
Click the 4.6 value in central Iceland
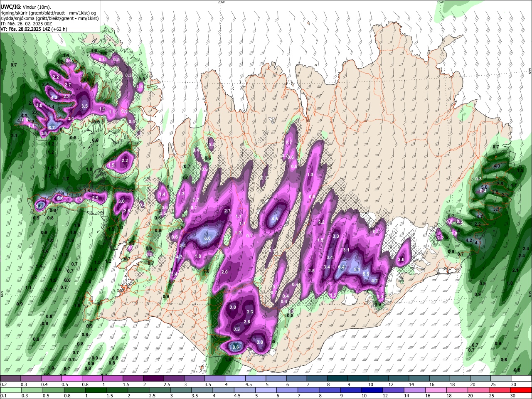[274, 219]
